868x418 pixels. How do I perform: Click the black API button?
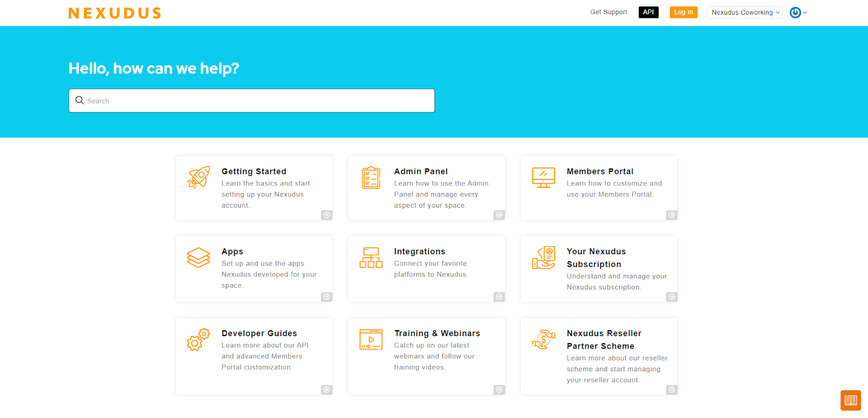[x=648, y=12]
